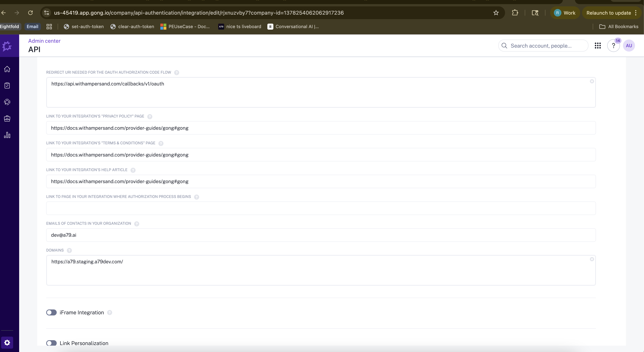Open the stats bar-chart icon in sidebar
644x352 pixels.
tap(7, 135)
